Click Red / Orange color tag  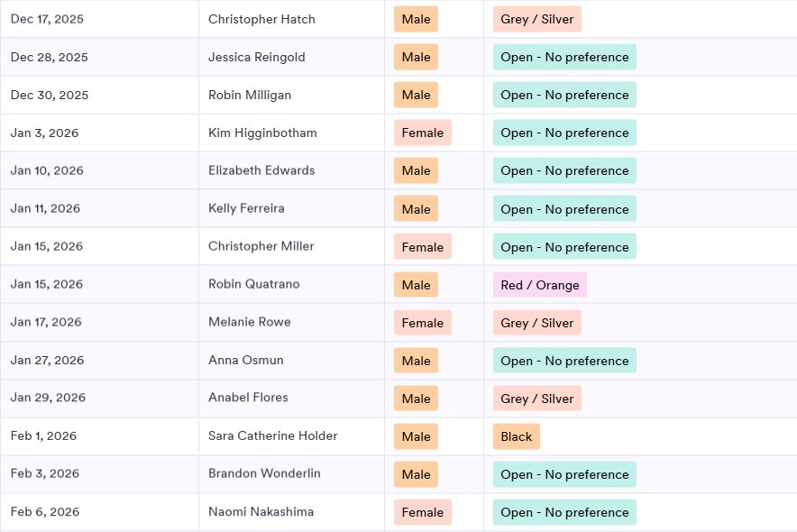pyautogui.click(x=540, y=285)
